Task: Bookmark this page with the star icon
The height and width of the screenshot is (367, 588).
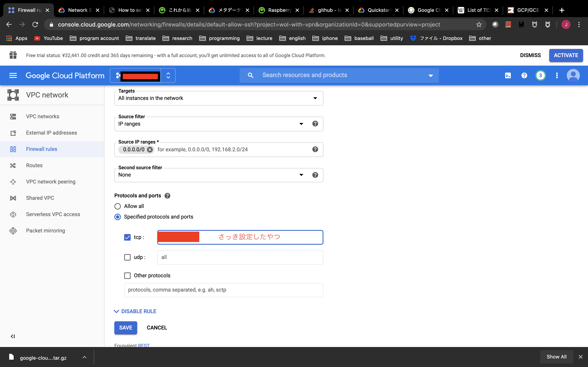Action: point(479,24)
